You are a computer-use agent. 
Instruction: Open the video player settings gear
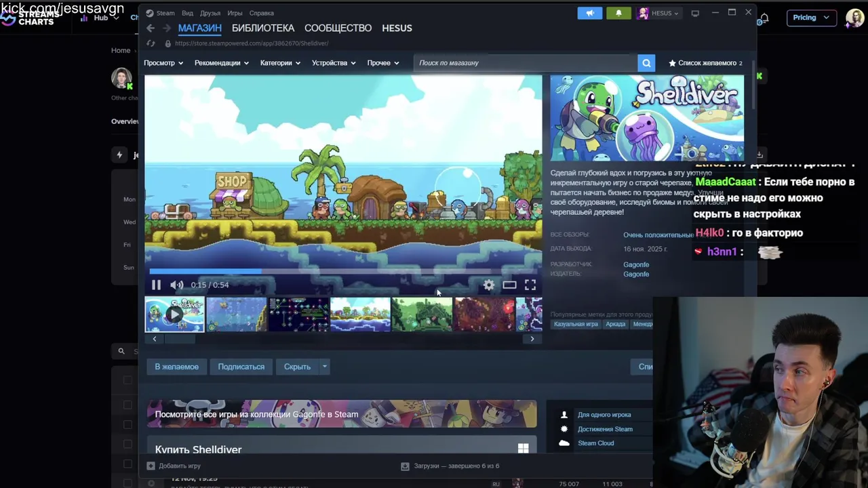click(489, 285)
